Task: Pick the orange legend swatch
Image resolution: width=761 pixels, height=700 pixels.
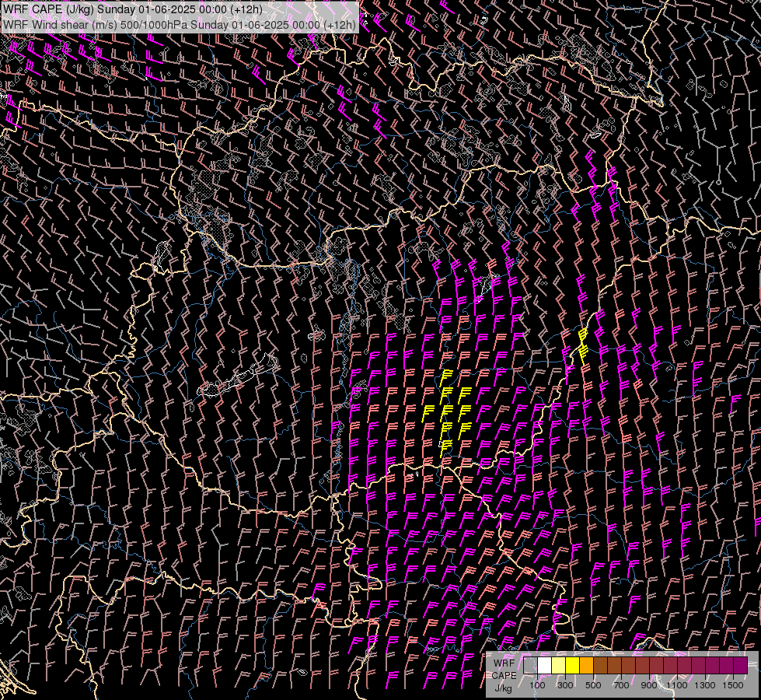Action: tap(586, 665)
